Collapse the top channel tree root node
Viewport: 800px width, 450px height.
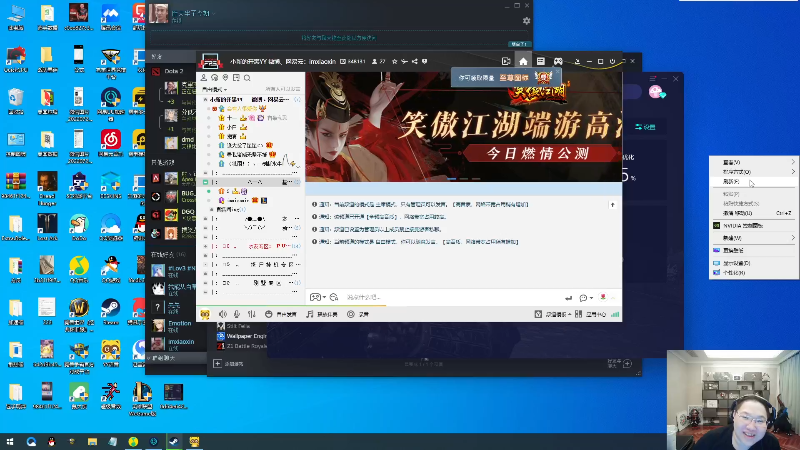coord(206,99)
